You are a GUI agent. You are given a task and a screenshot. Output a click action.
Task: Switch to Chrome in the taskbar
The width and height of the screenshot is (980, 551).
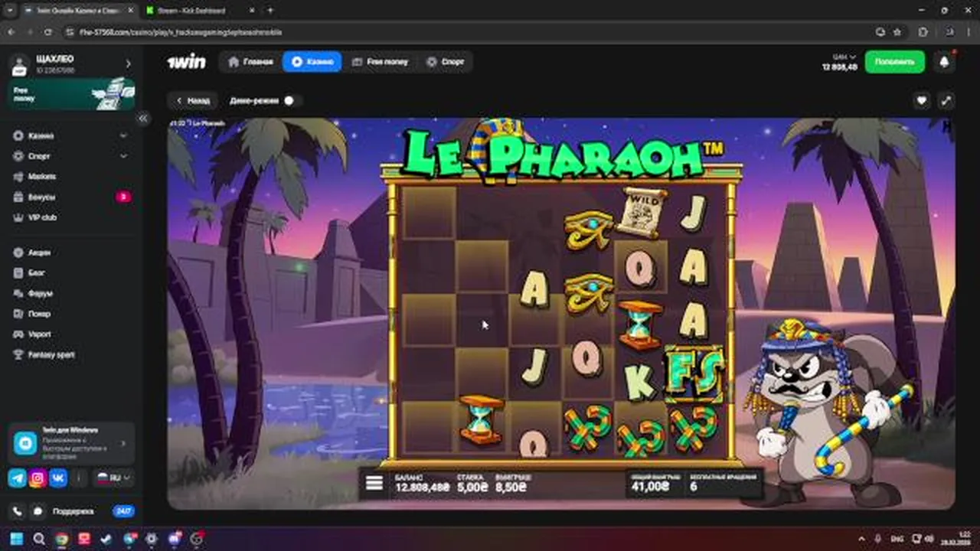coord(61,539)
